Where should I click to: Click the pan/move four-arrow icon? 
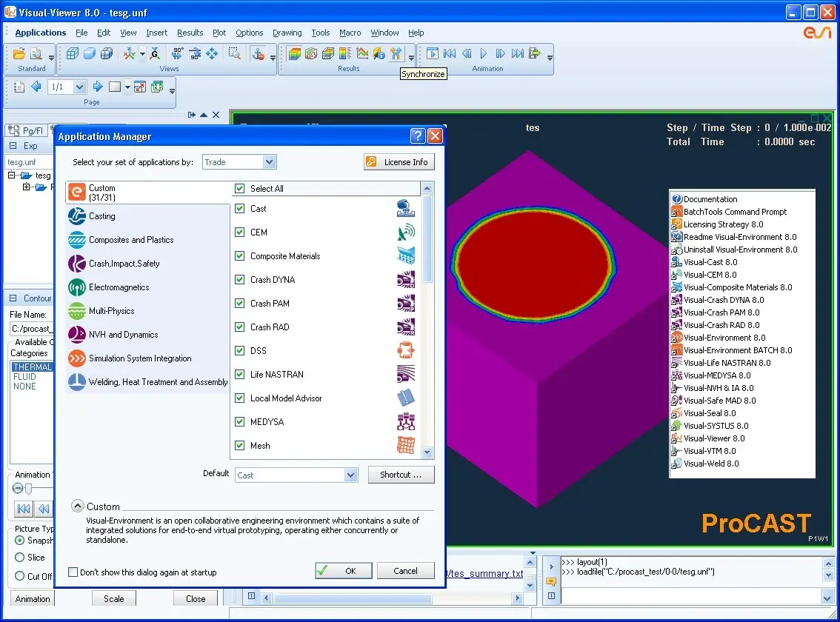click(212, 53)
